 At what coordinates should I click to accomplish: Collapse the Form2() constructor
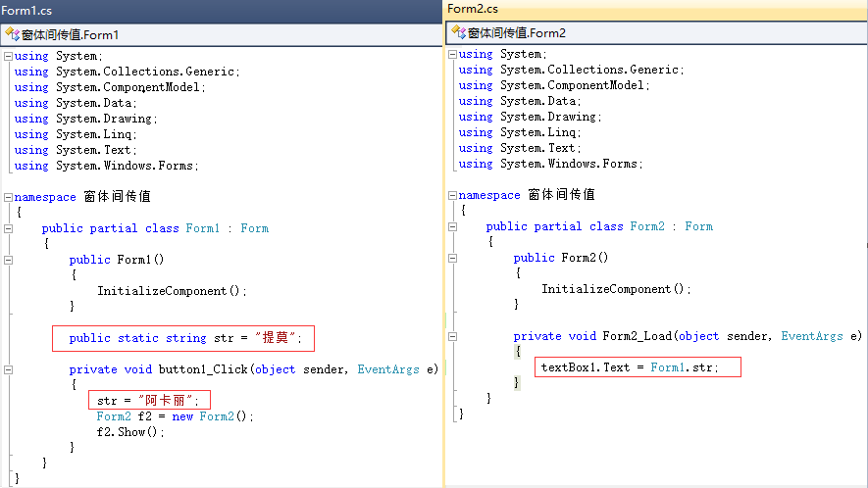(452, 258)
